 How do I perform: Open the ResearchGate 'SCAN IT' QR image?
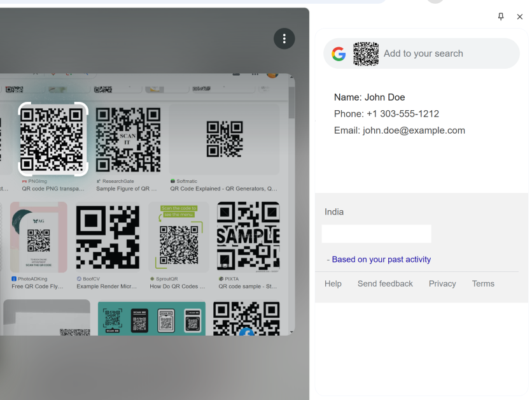[x=128, y=139]
